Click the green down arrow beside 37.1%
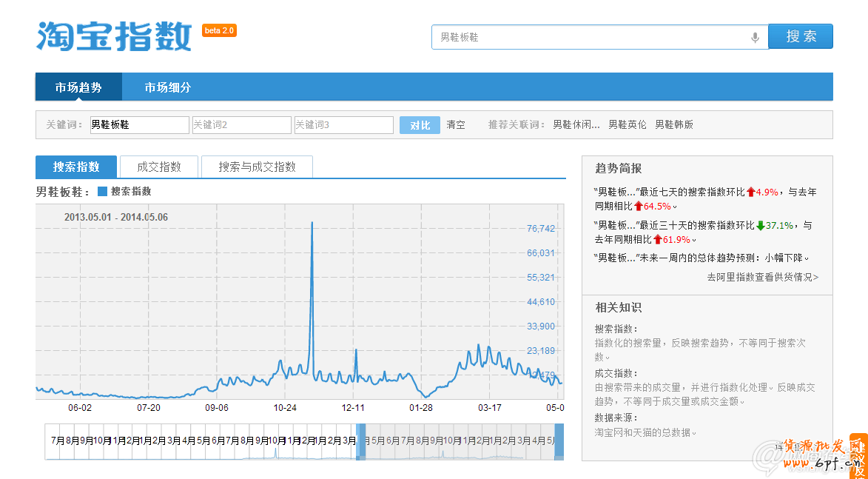This screenshot has height=479, width=868. pyautogui.click(x=760, y=226)
